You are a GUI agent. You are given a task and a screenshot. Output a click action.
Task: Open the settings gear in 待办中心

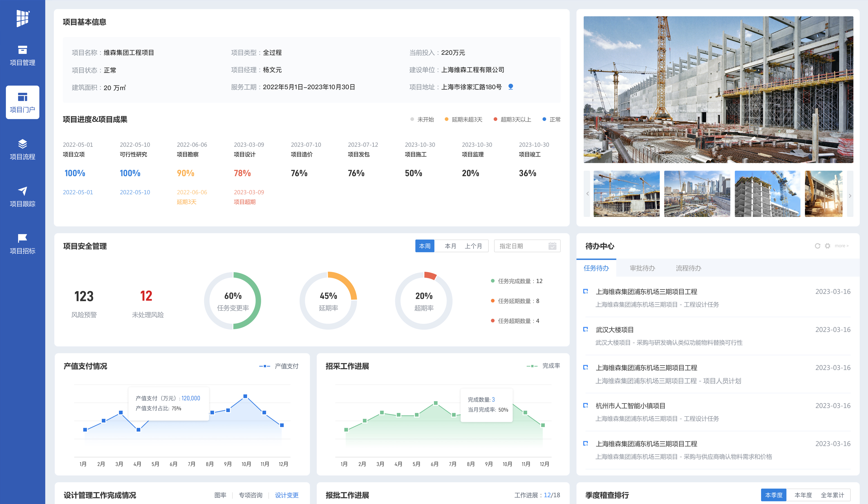827,246
